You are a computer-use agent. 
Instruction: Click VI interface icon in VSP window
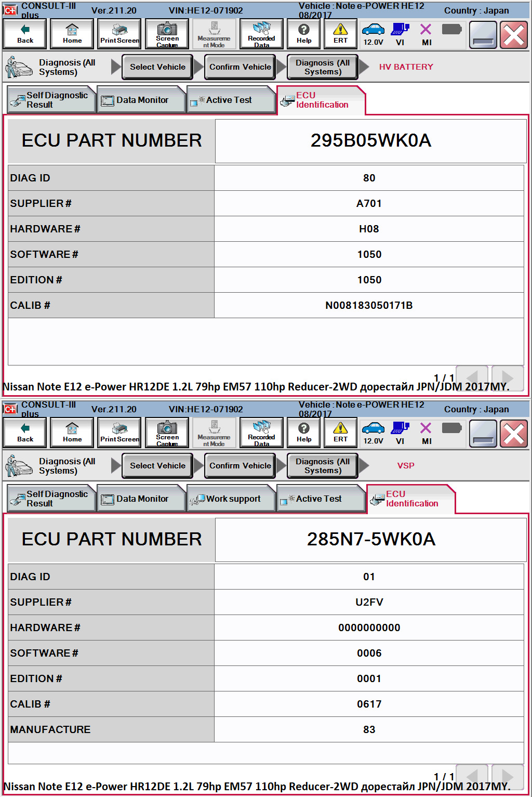pyautogui.click(x=400, y=433)
